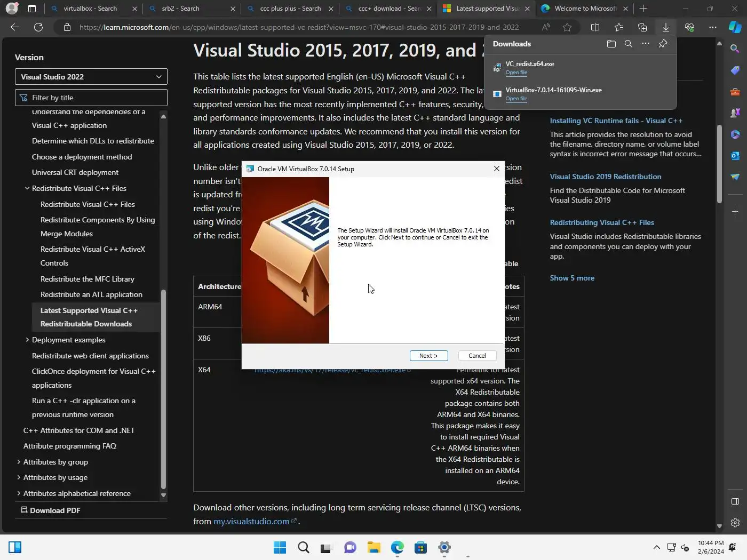The image size is (747, 560).
Task: Expand Attributes alphabetical reference node
Action: pyautogui.click(x=19, y=493)
